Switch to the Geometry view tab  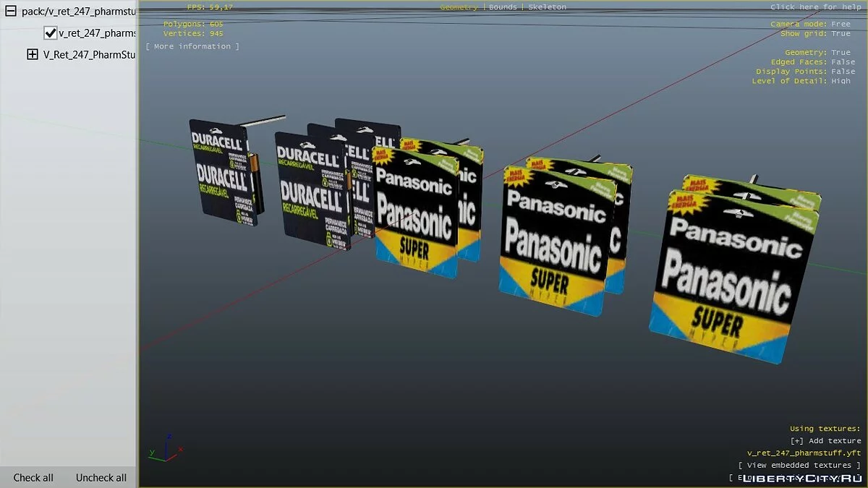[x=459, y=7]
